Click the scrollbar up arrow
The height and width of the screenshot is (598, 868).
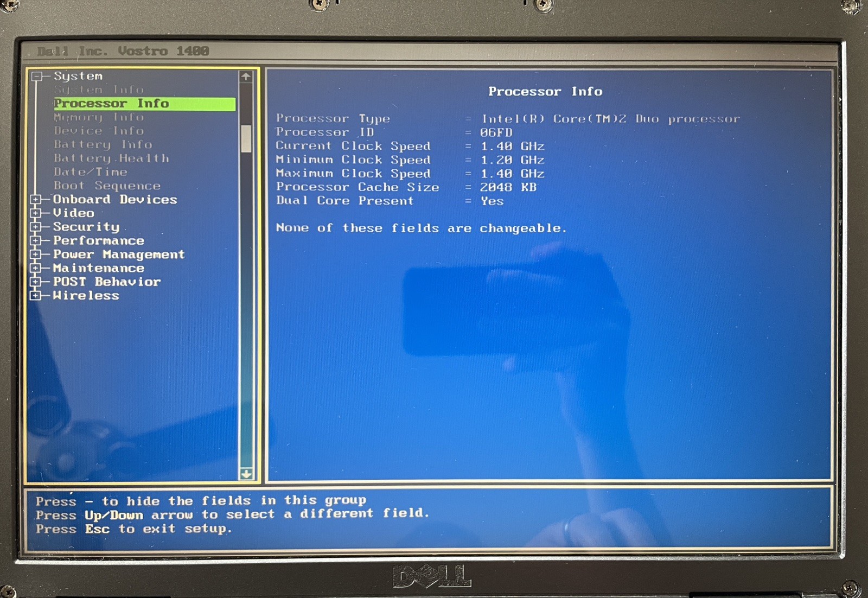tap(246, 77)
